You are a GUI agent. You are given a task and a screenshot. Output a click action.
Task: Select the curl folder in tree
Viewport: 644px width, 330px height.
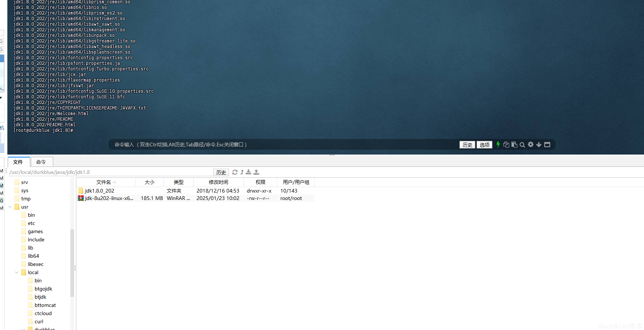click(x=39, y=321)
